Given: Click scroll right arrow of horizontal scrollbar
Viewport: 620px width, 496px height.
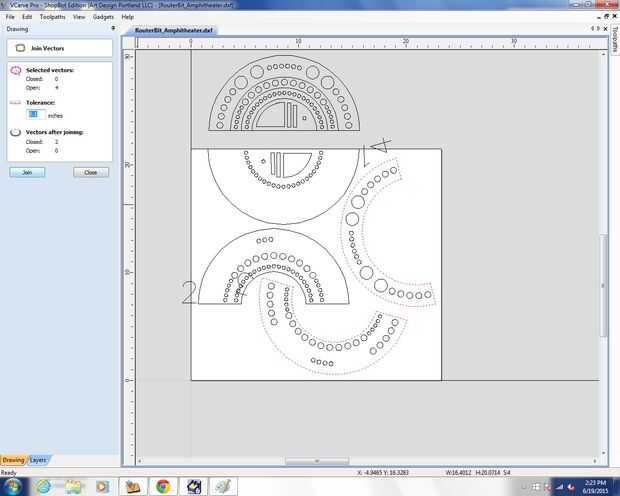Looking at the screenshot, I should pos(595,461).
